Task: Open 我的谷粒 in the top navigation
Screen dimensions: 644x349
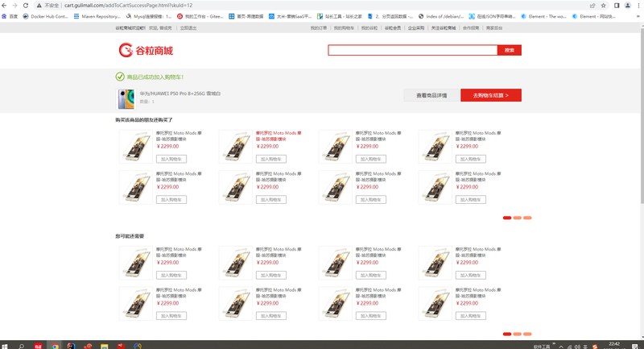Action: click(x=369, y=28)
